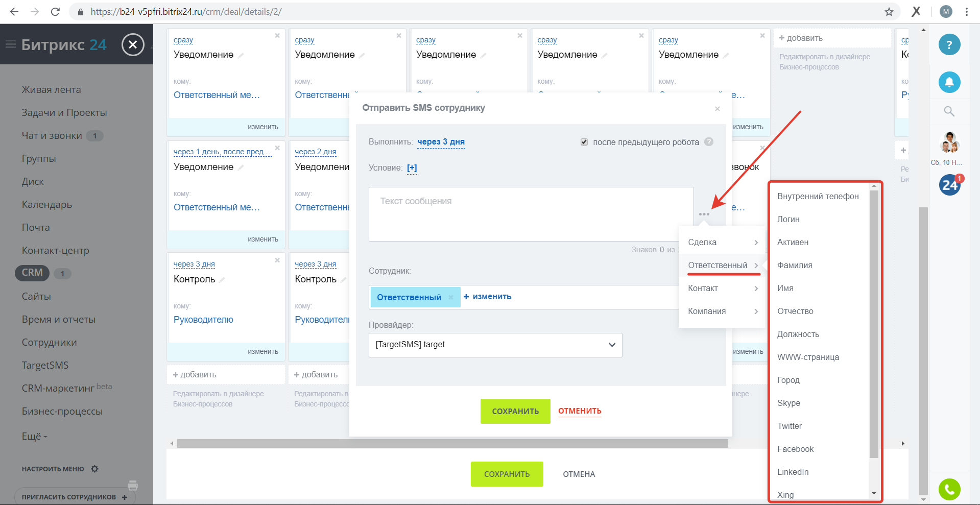Close slider with round X button
This screenshot has height=505, width=980.
133,45
